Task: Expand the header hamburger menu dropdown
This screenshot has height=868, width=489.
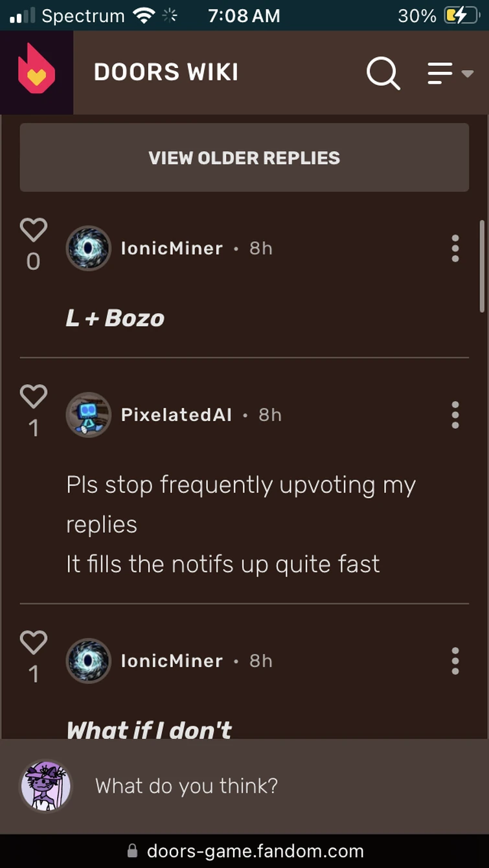Action: [x=449, y=73]
